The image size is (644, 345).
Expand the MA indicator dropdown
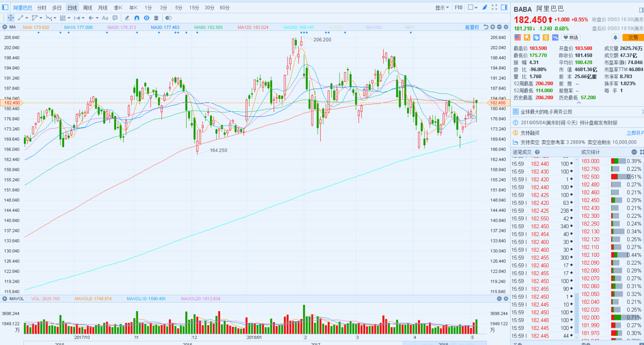coord(5,27)
